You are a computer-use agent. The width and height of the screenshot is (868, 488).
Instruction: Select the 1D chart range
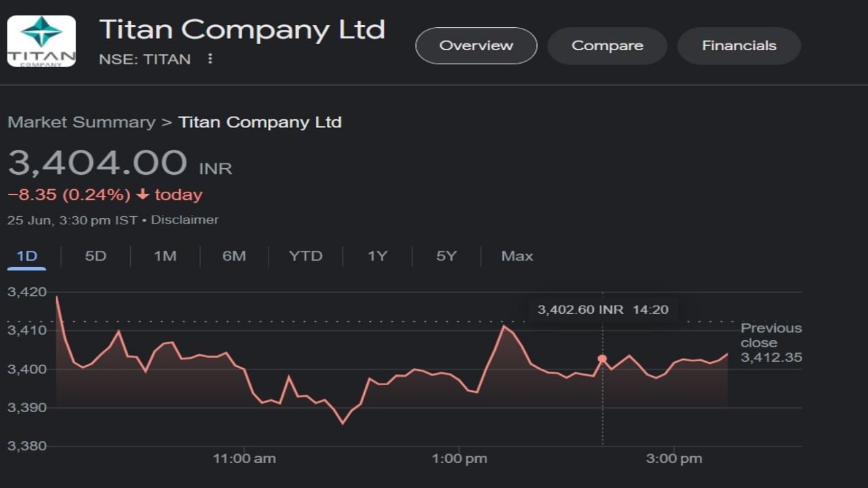[x=26, y=256]
